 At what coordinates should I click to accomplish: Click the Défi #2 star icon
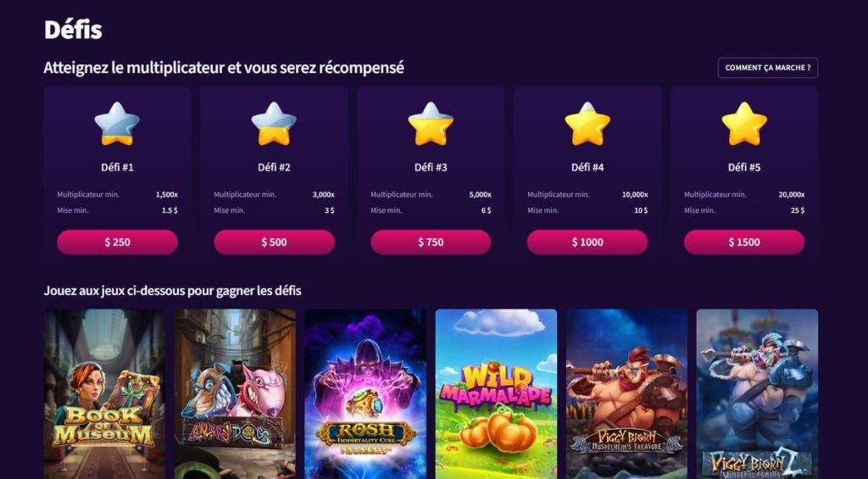tap(274, 124)
